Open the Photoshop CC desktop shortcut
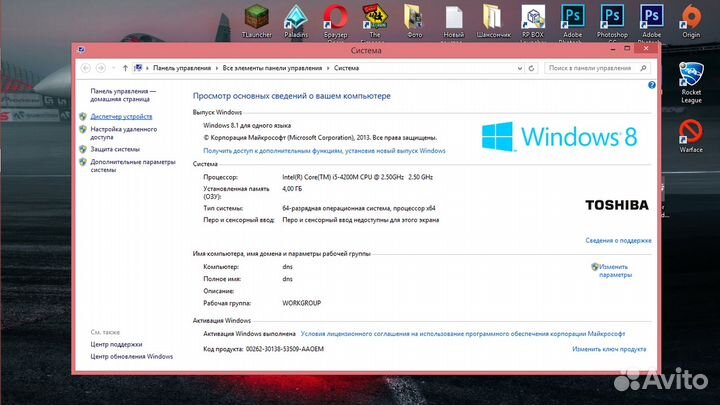Screen dimensions: 720x405 (612, 21)
